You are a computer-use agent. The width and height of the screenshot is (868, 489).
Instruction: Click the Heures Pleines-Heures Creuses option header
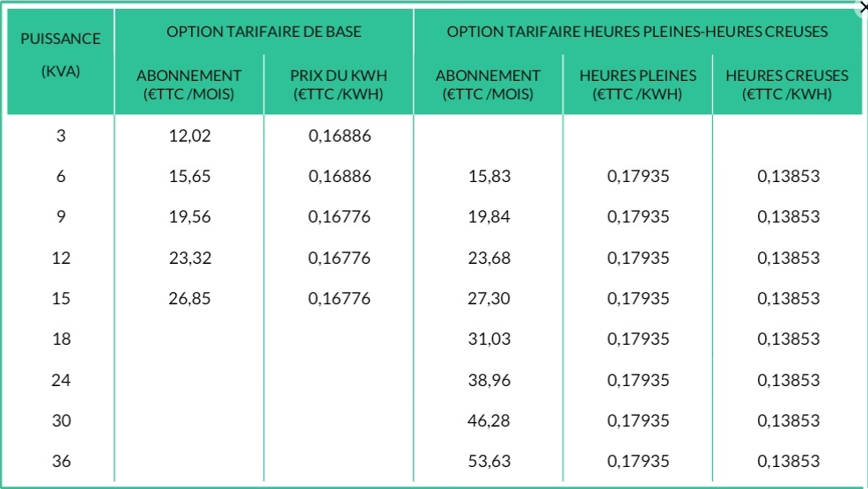[x=636, y=32]
